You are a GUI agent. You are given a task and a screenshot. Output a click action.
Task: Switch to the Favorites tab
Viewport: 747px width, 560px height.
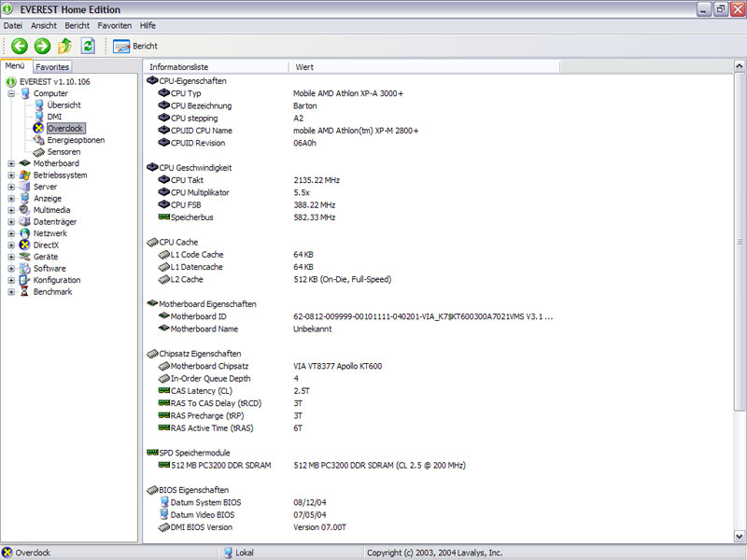pos(52,67)
